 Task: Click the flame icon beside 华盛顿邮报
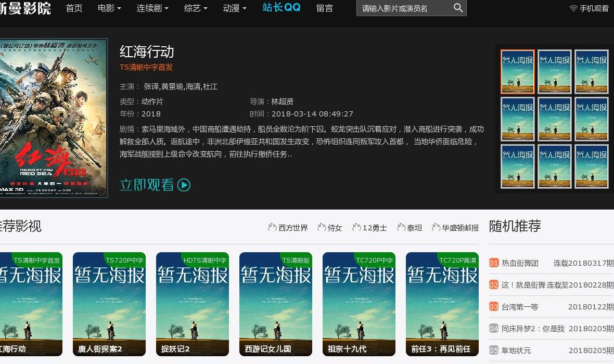[436, 227]
